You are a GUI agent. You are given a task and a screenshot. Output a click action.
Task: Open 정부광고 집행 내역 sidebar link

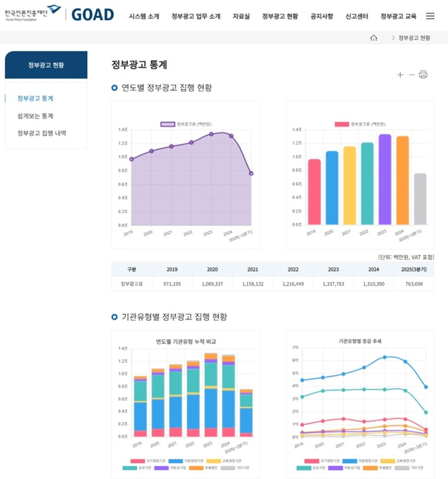click(42, 133)
